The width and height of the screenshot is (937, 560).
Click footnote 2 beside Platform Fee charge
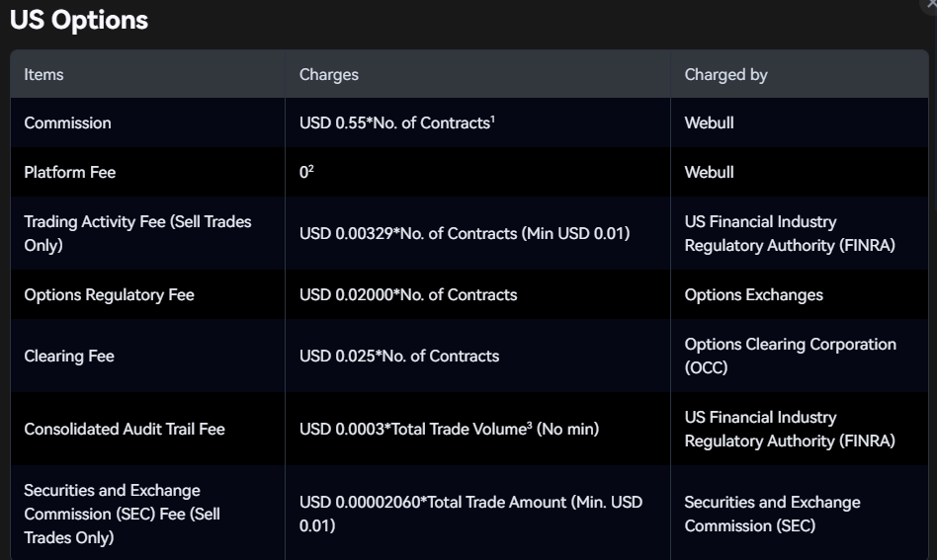pyautogui.click(x=311, y=168)
